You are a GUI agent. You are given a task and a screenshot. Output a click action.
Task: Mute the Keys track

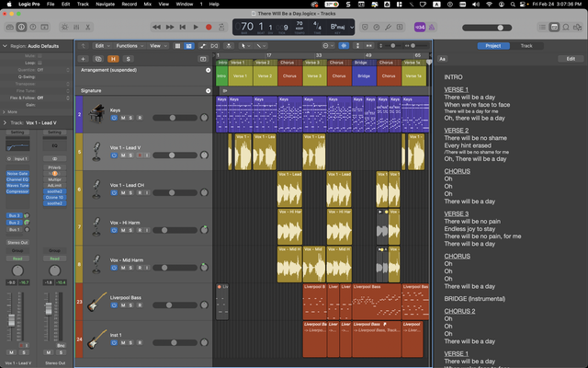click(x=123, y=118)
